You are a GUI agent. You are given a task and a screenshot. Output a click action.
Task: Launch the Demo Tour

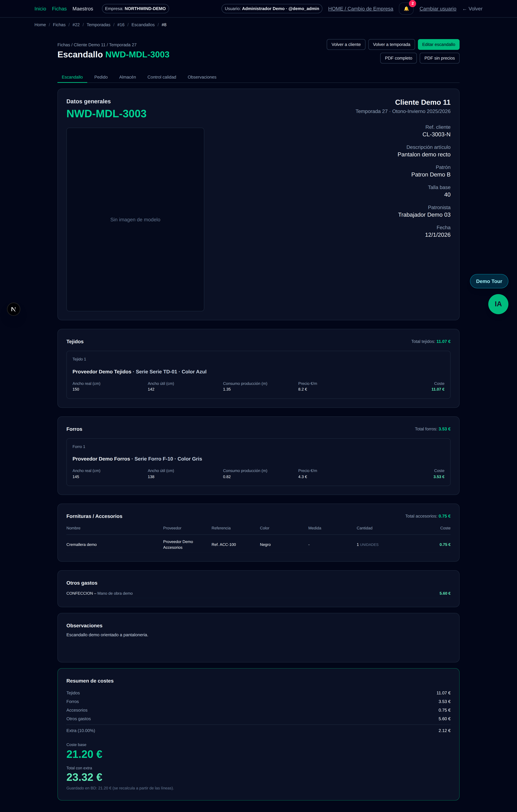click(x=489, y=281)
